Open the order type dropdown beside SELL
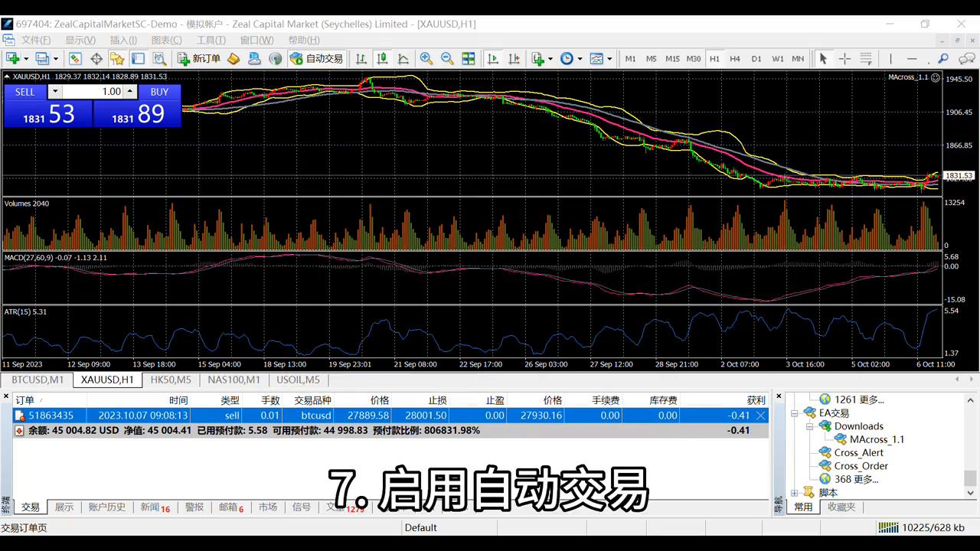The width and height of the screenshot is (980, 551). [54, 92]
